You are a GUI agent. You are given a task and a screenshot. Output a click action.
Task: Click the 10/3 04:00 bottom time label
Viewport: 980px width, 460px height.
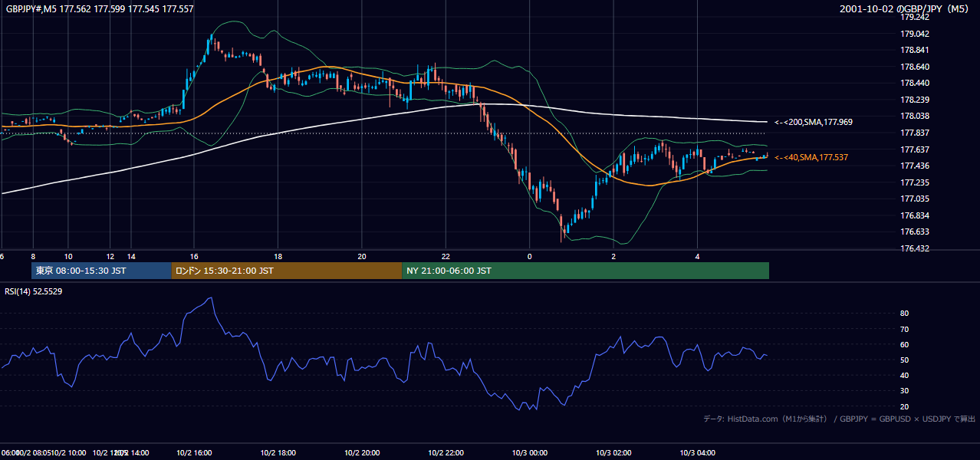698,453
